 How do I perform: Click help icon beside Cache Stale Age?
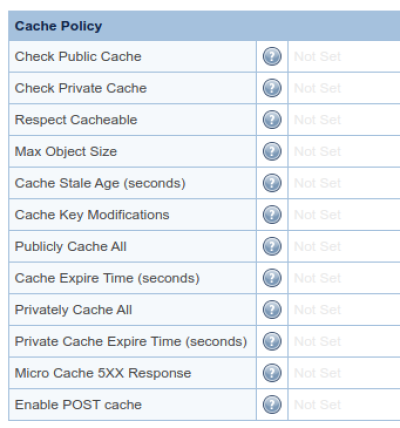click(272, 183)
